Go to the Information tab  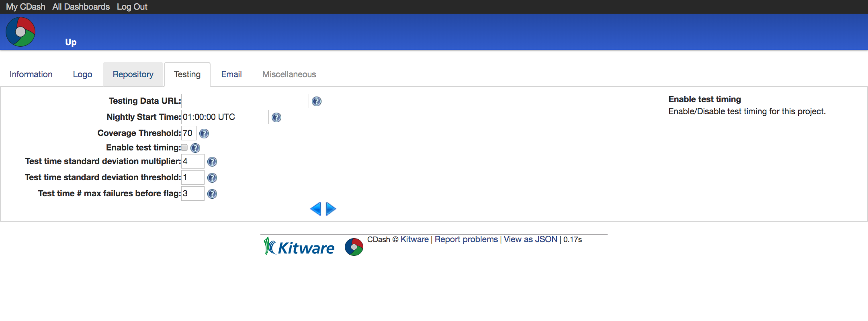[31, 74]
